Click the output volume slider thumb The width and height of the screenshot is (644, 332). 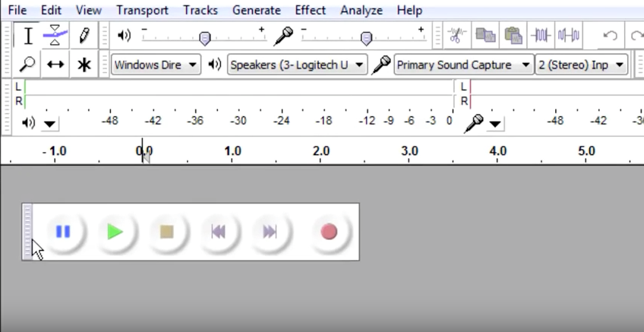point(204,39)
